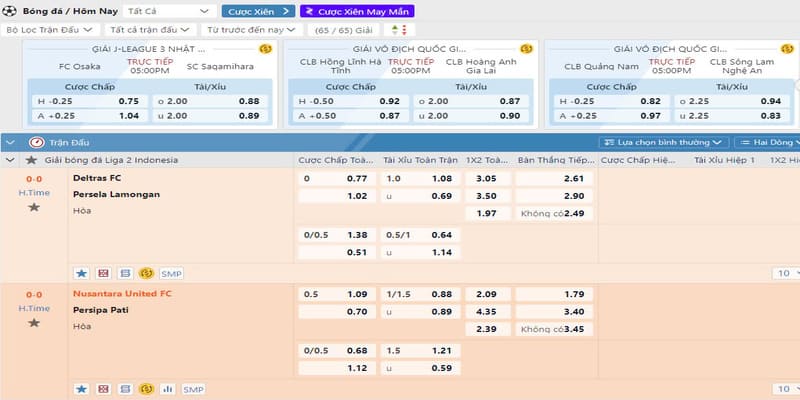The width and height of the screenshot is (800, 400).
Task: Click gold coin icon in Nusantara United toolbar
Action: point(146,389)
